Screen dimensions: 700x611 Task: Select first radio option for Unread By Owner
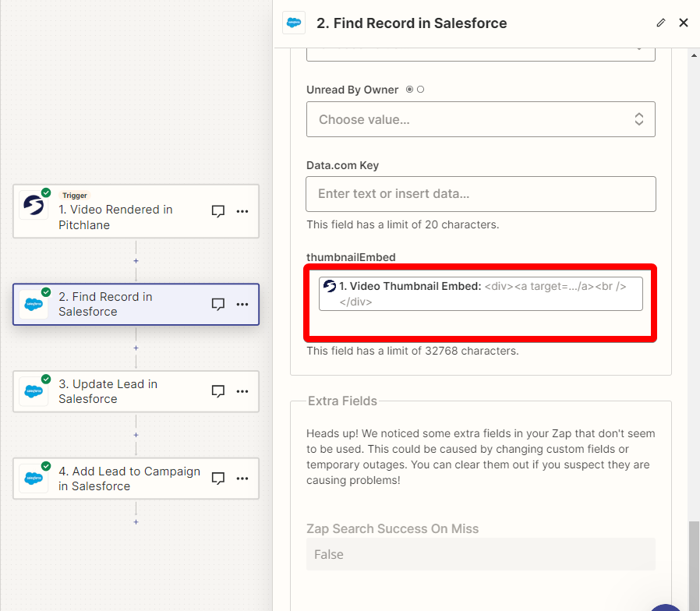[409, 90]
